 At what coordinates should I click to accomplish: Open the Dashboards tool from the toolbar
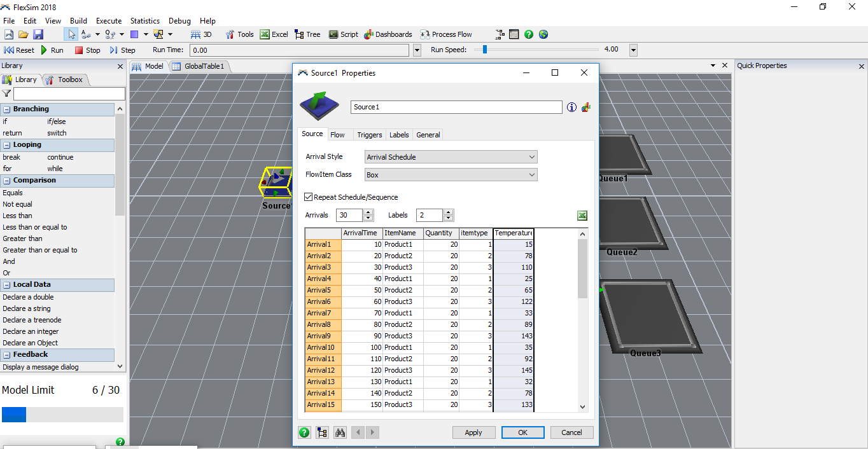point(388,34)
